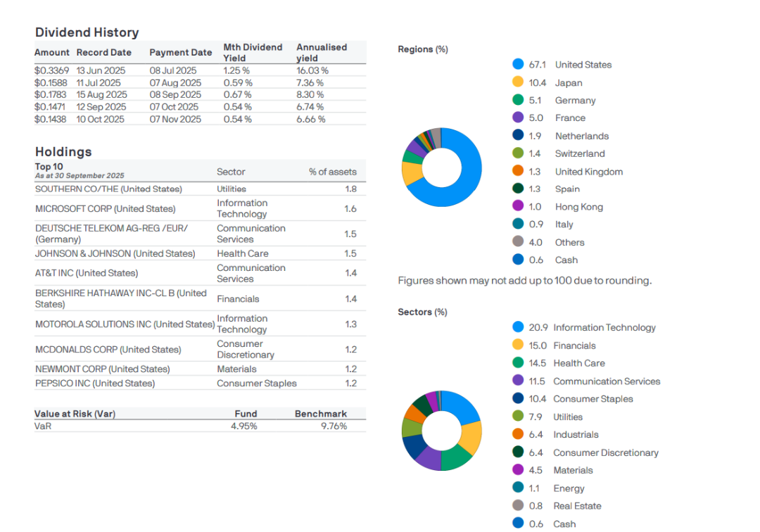
Task: Click the blue United States legend dot
Action: pos(519,65)
